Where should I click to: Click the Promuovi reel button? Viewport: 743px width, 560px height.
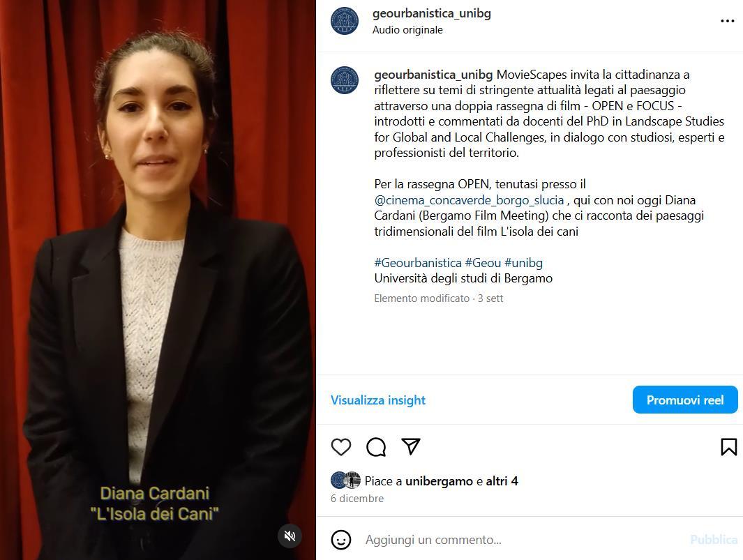point(685,400)
